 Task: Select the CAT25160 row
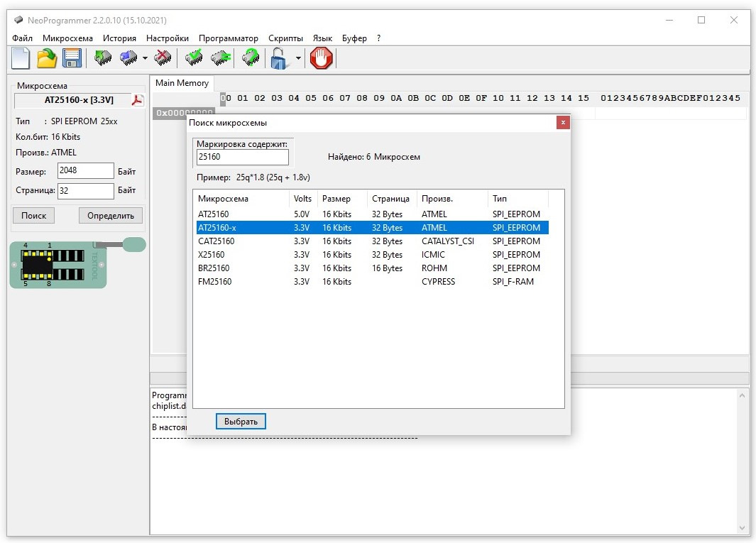coord(372,241)
